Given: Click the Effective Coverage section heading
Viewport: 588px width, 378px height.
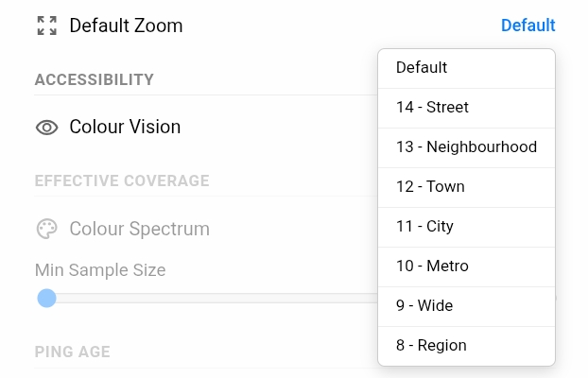Looking at the screenshot, I should click(122, 181).
